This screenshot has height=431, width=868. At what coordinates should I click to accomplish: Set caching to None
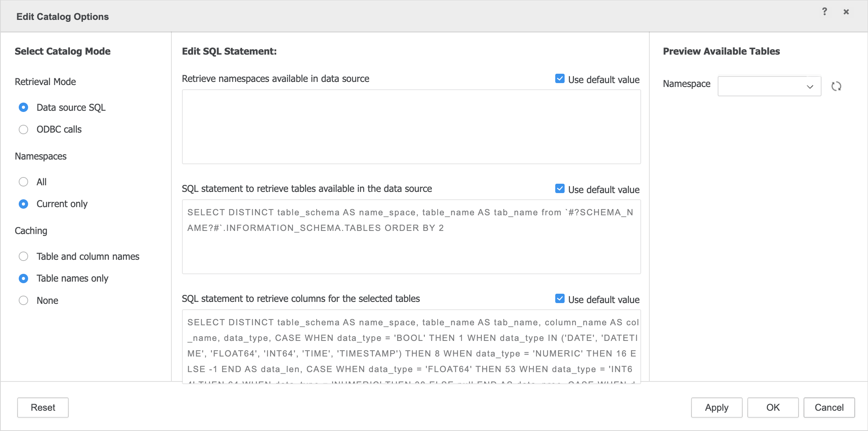[x=23, y=300]
